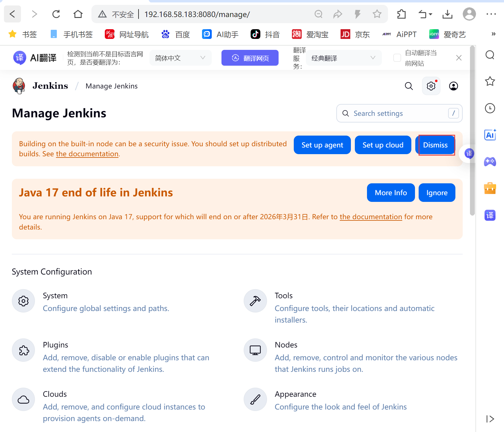Click Set up cloud button

tap(383, 145)
